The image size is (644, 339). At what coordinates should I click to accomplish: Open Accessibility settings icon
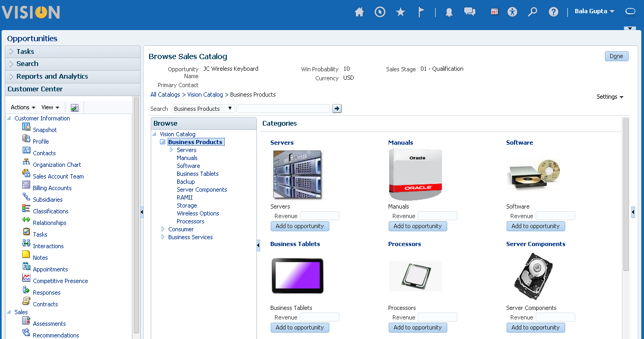coord(512,12)
